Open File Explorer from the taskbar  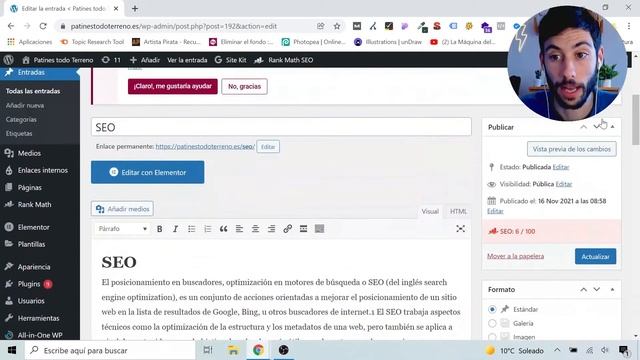coord(233,350)
